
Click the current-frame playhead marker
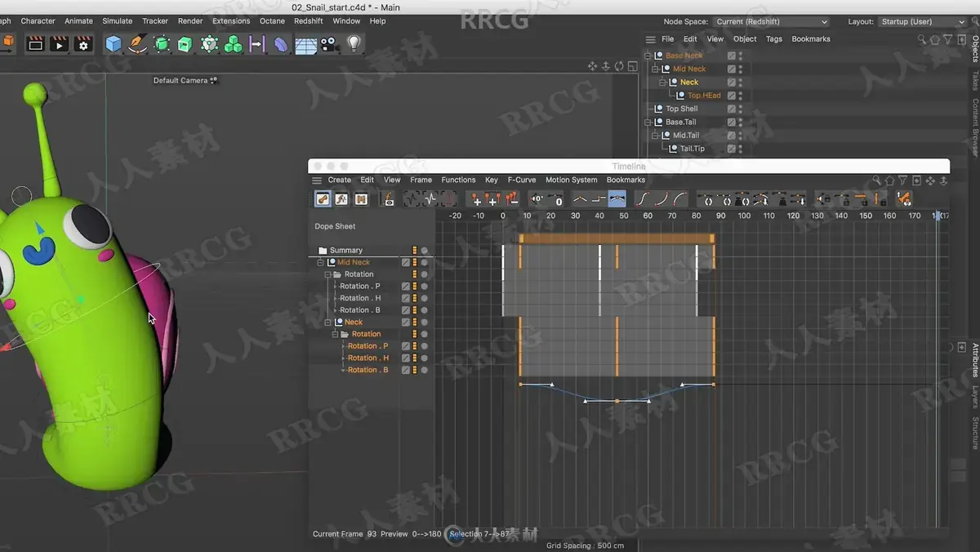(x=937, y=216)
